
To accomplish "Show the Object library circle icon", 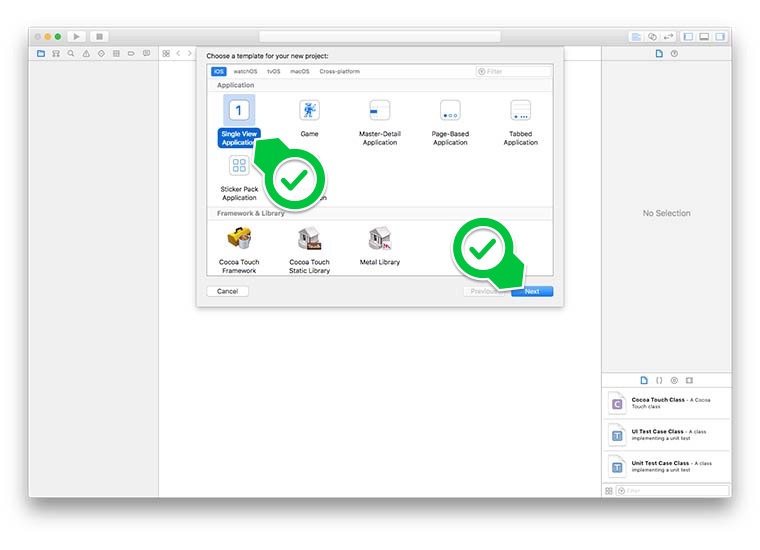I will (x=674, y=380).
